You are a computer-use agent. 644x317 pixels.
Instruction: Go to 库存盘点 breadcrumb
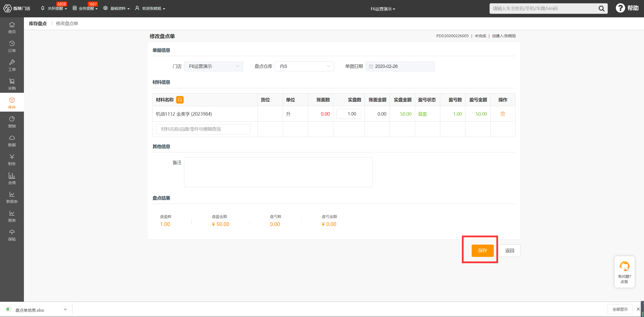[38, 24]
